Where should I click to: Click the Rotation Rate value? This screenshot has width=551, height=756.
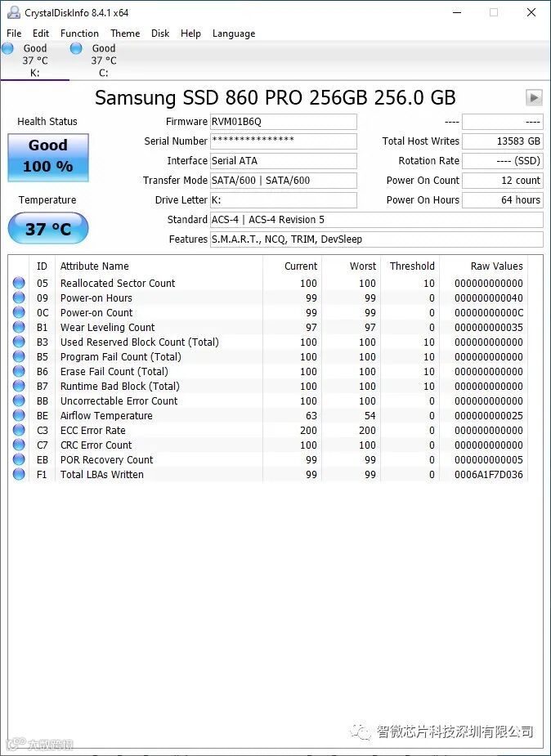tap(502, 160)
